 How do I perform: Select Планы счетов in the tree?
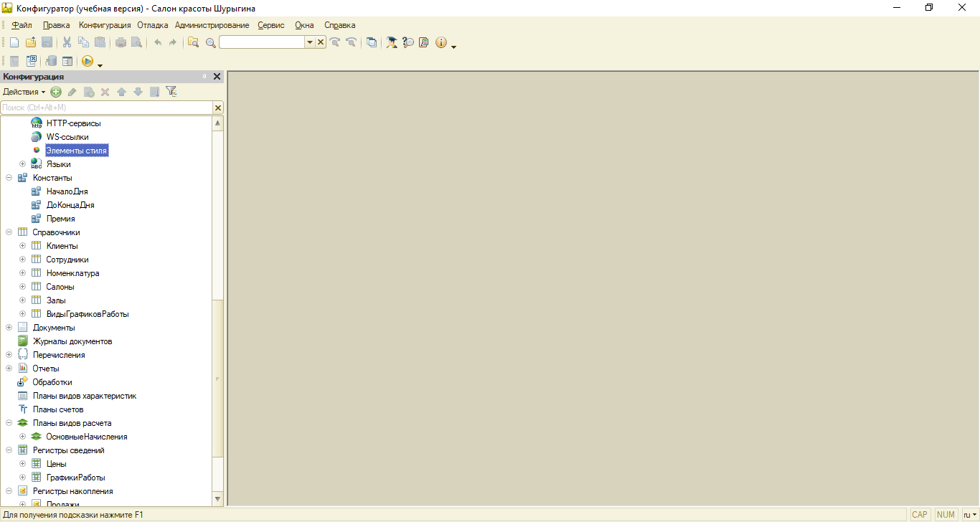(x=58, y=409)
